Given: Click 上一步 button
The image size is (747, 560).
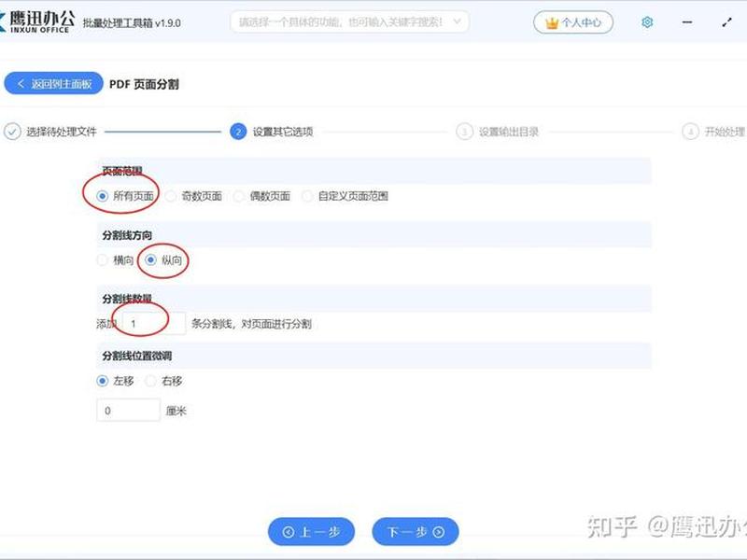Looking at the screenshot, I should coord(311,531).
